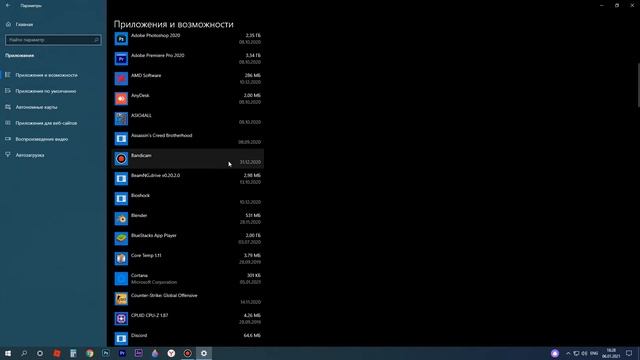Click the AMD Software app icon

(121, 79)
